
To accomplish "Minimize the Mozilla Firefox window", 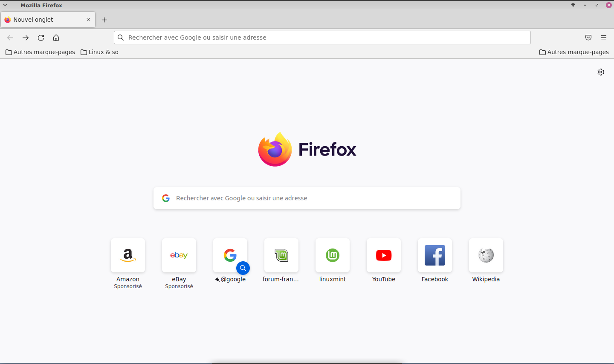I will (x=585, y=5).
